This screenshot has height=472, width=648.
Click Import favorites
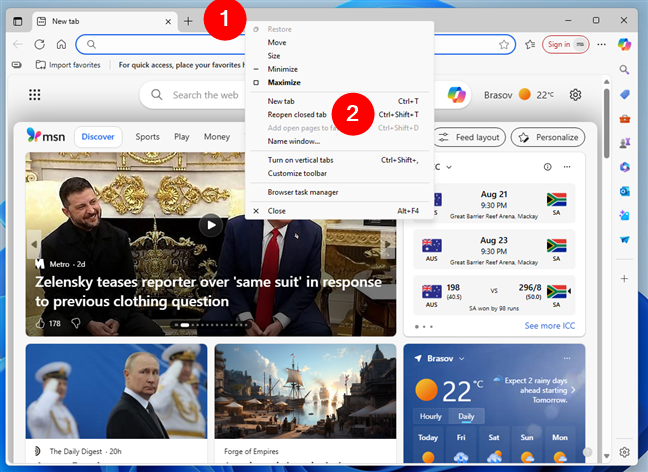click(x=68, y=65)
